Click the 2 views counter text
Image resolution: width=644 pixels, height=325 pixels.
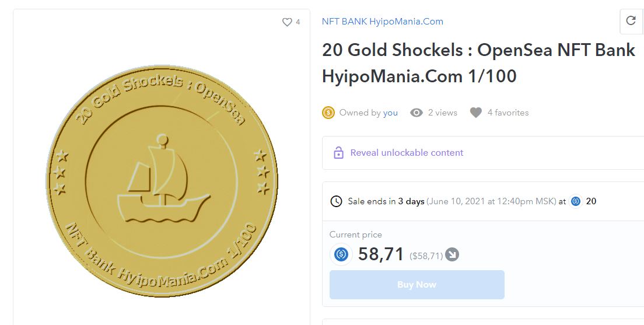click(442, 113)
